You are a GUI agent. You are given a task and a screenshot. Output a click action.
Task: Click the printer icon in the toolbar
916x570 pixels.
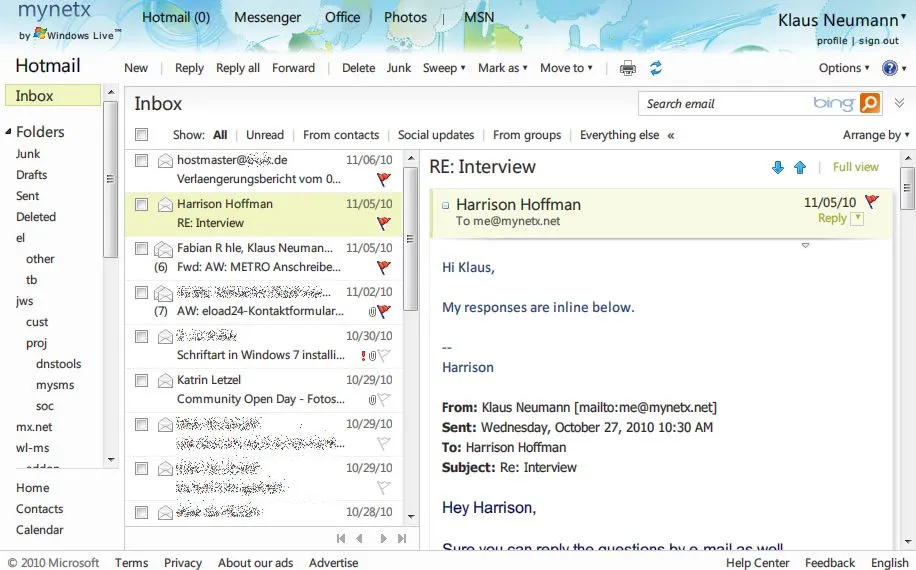[x=627, y=68]
